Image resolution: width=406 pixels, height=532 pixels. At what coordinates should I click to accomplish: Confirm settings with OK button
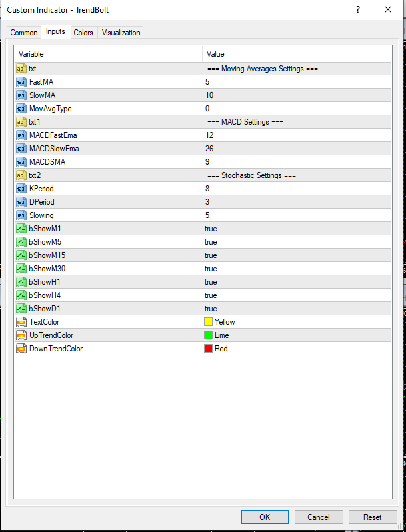pyautogui.click(x=265, y=517)
